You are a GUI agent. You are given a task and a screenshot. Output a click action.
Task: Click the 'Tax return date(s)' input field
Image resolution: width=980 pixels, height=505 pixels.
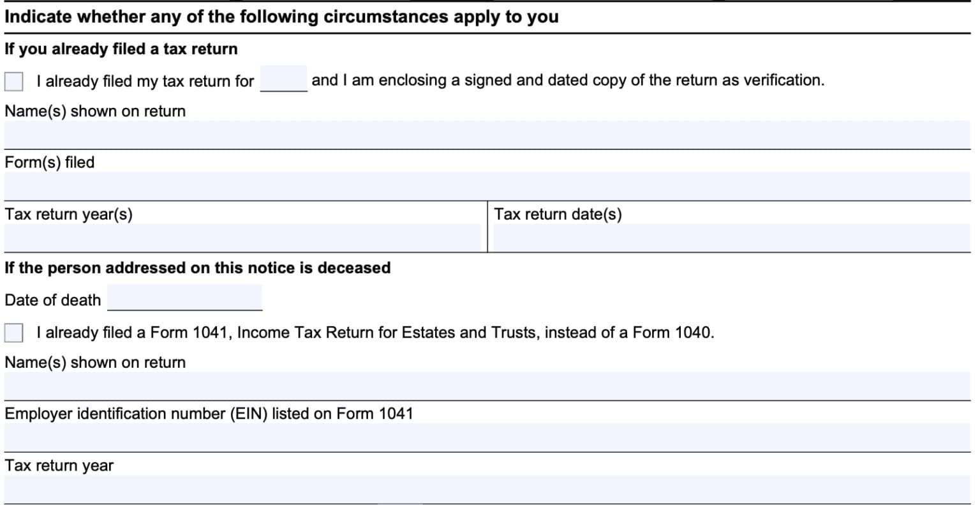pos(731,237)
